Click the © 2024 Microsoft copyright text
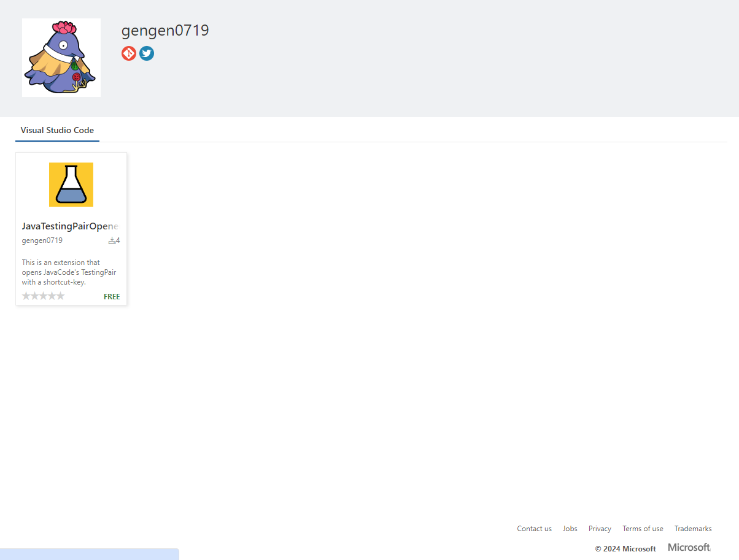The image size is (739, 560). pos(625,549)
